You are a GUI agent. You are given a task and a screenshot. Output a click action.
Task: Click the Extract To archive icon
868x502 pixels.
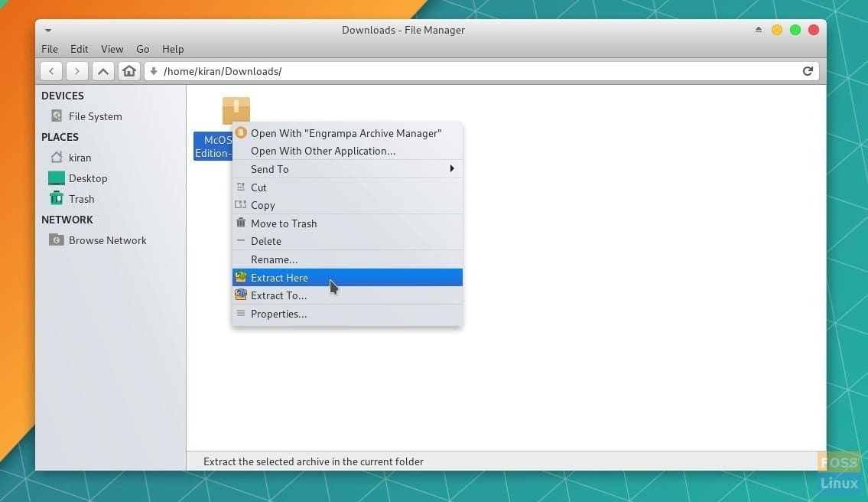click(x=241, y=295)
